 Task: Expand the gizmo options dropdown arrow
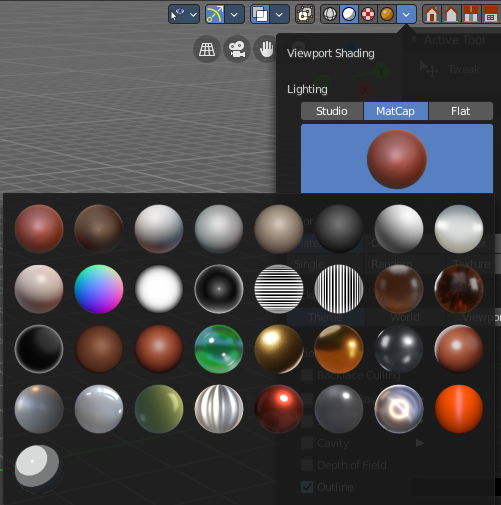[234, 14]
